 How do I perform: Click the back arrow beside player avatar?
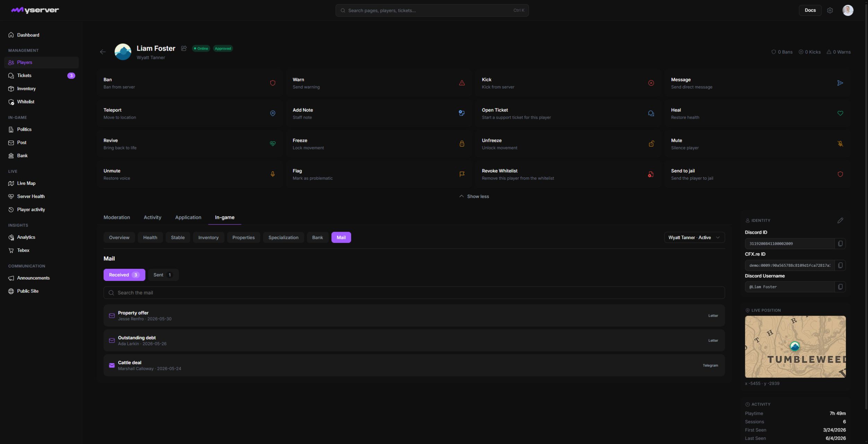click(x=103, y=52)
